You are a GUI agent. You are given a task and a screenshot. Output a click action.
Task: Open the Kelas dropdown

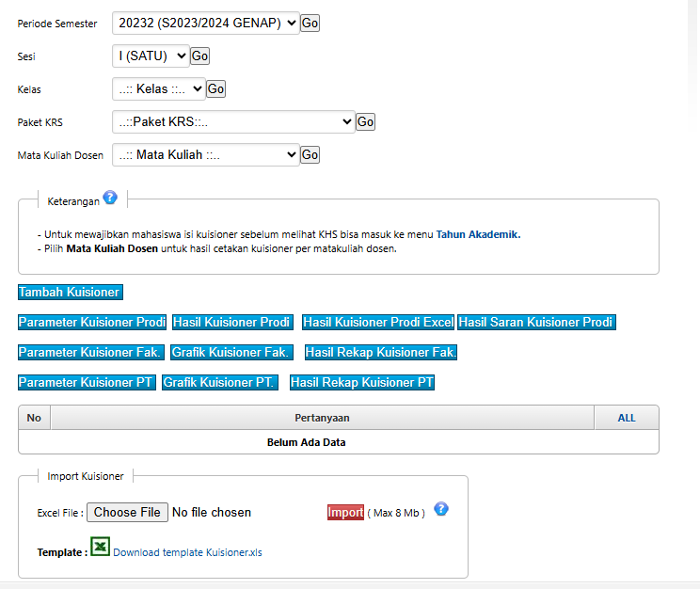point(159,88)
